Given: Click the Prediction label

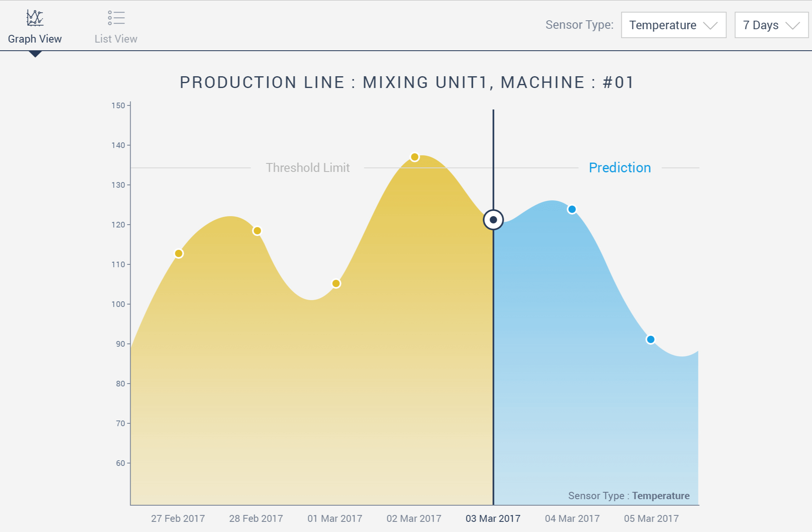Looking at the screenshot, I should (620, 167).
